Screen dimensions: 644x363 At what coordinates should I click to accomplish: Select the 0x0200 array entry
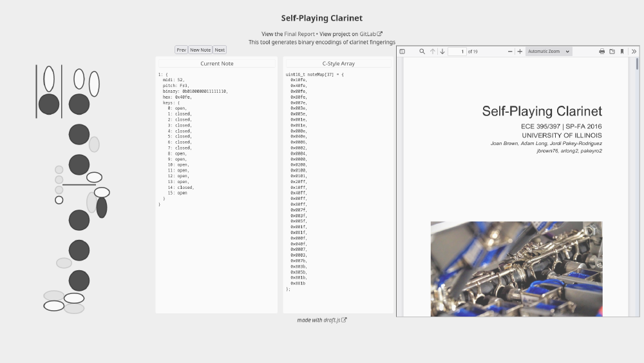click(x=299, y=165)
